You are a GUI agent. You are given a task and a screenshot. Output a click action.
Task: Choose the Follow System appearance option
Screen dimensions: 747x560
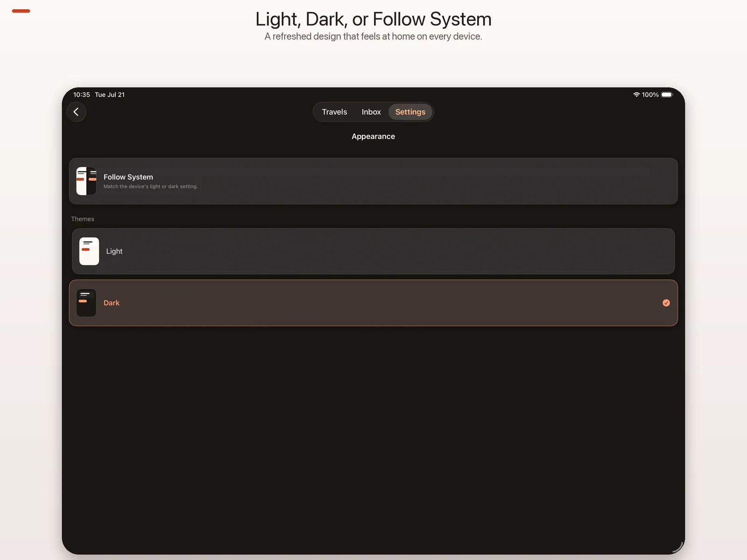coord(373,181)
